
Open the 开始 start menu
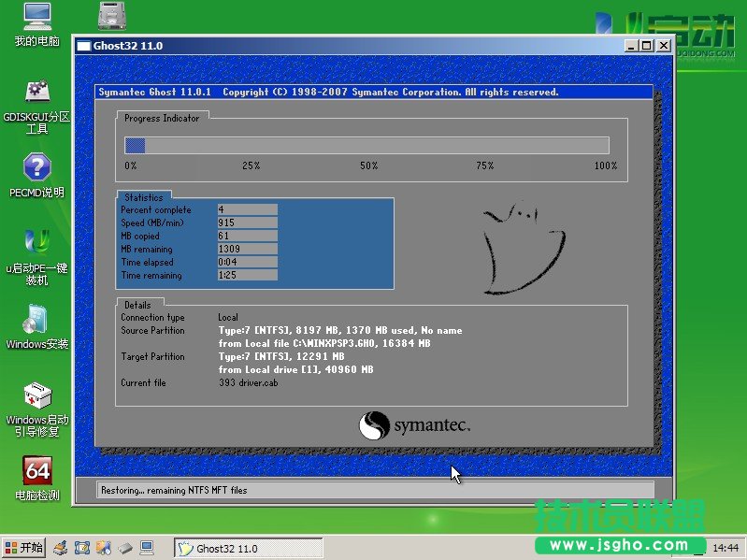pos(24,548)
